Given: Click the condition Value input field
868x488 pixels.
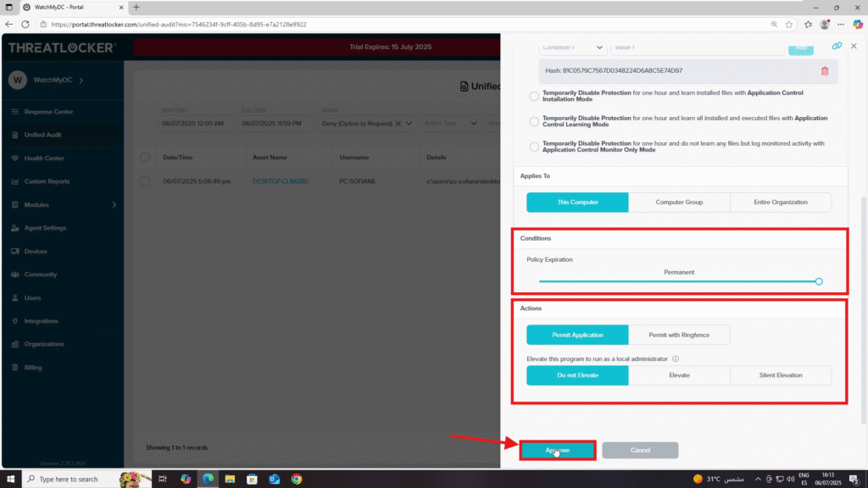Looking at the screenshot, I should pyautogui.click(x=698, y=48).
